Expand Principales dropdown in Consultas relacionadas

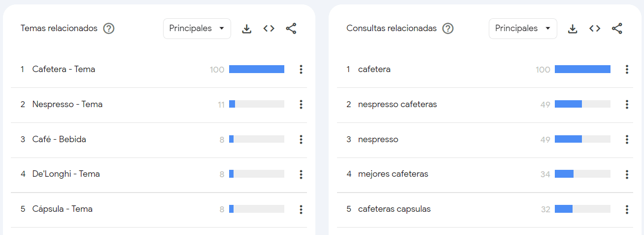tap(523, 29)
